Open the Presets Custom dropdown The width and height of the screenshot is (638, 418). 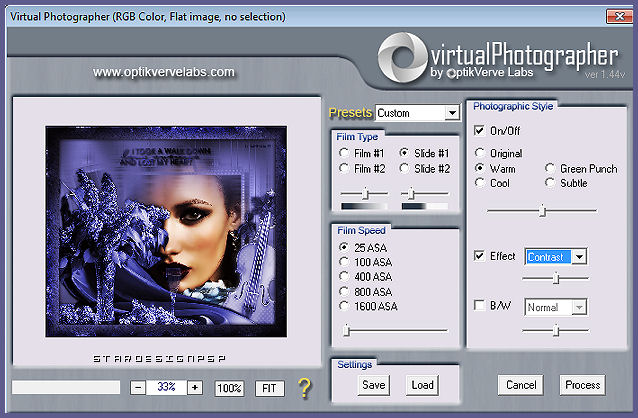pos(452,113)
